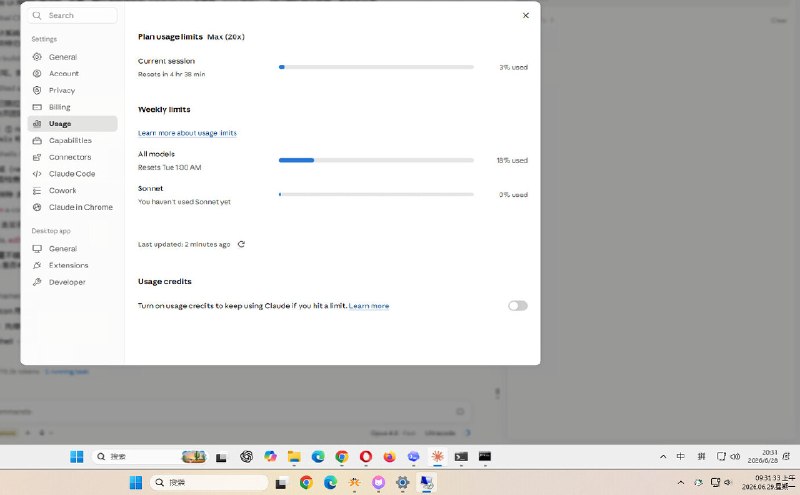Open Start menu on the outer taskbar
Screen dimensions: 800x495
pyautogui.click(x=136, y=482)
